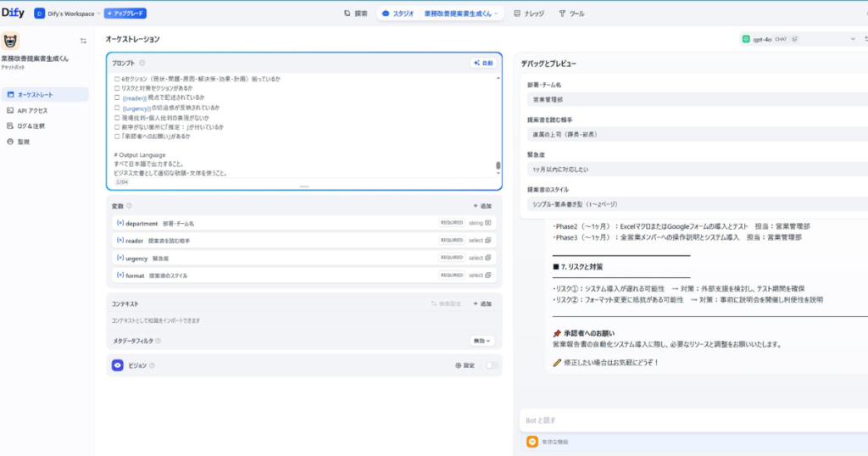868x456 pixels.
Task: Click the ビジョン 設定 button
Action: pyautogui.click(x=465, y=365)
